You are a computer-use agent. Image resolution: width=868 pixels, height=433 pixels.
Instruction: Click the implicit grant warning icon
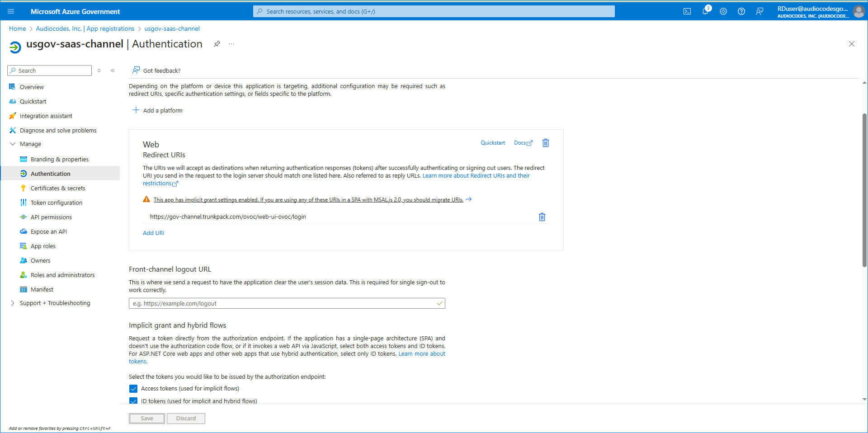pos(146,199)
